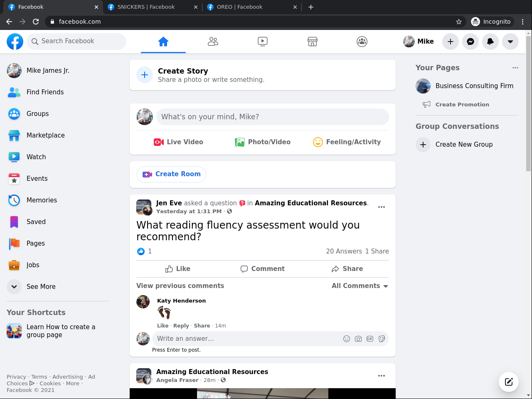This screenshot has height=399, width=532.
Task: Select the Home tab in top navigation
Action: click(163, 42)
